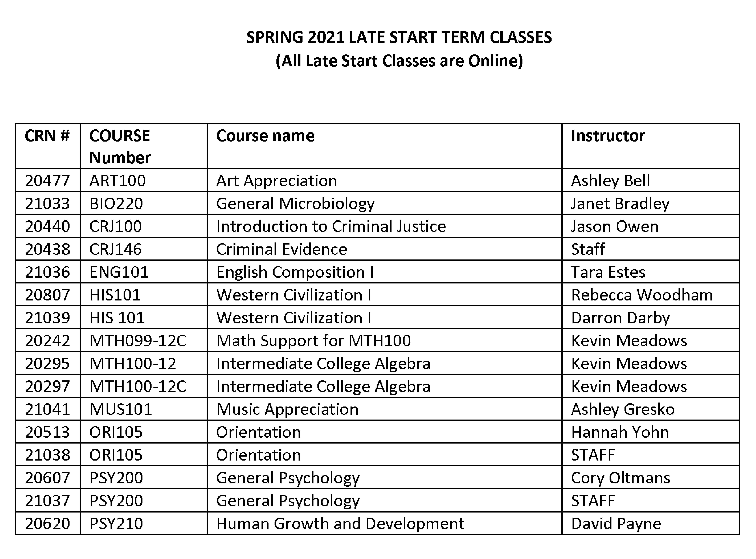The width and height of the screenshot is (756, 559).
Task: Click the MTH099-12C course number
Action: pos(138,340)
